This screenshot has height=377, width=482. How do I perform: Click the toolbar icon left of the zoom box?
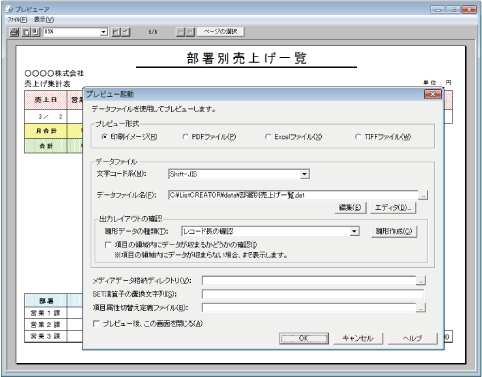[x=36, y=32]
